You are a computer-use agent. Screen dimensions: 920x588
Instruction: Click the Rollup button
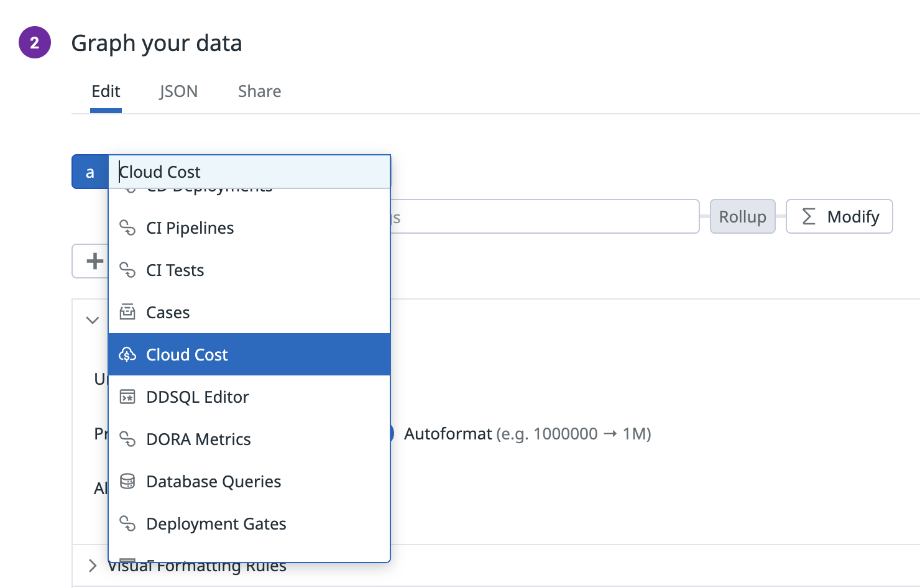pyautogui.click(x=743, y=216)
